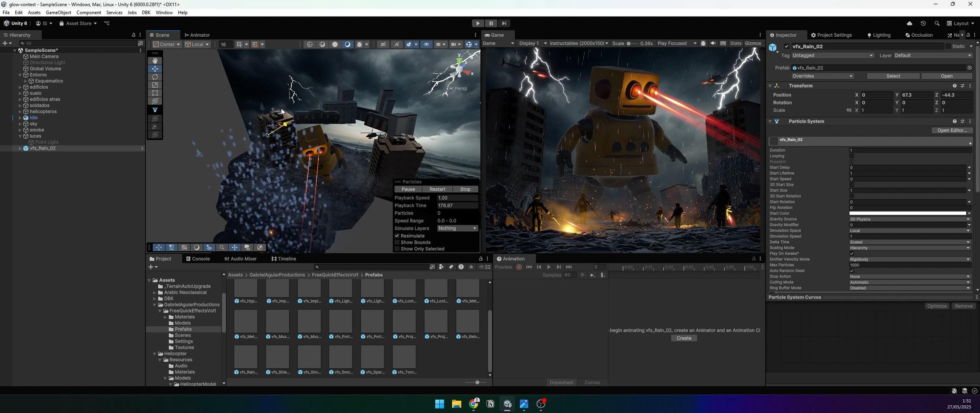This screenshot has width=980, height=413.
Task: Open Gravity Source dropdown
Action: pos(910,219)
